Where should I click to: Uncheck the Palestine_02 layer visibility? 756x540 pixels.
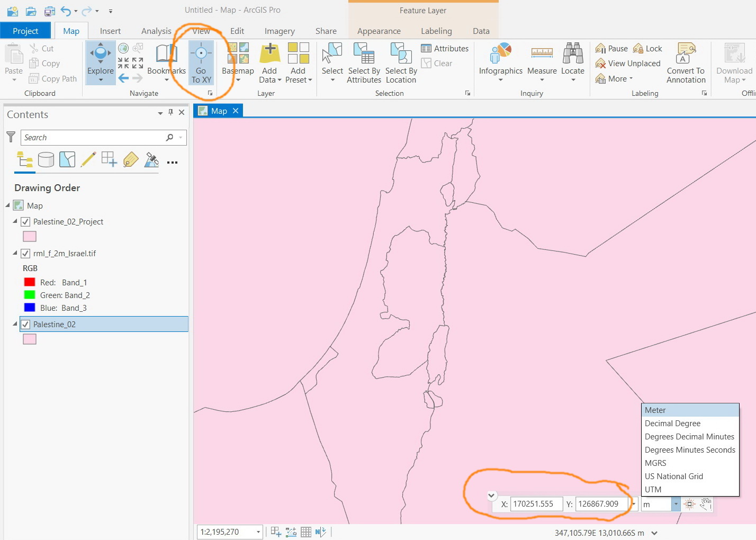(x=25, y=325)
